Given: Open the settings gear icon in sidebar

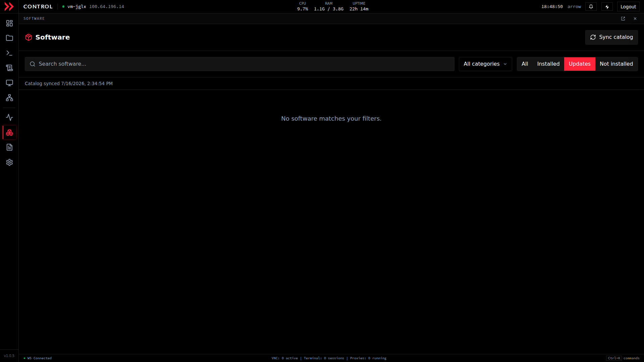Looking at the screenshot, I should pyautogui.click(x=9, y=162).
